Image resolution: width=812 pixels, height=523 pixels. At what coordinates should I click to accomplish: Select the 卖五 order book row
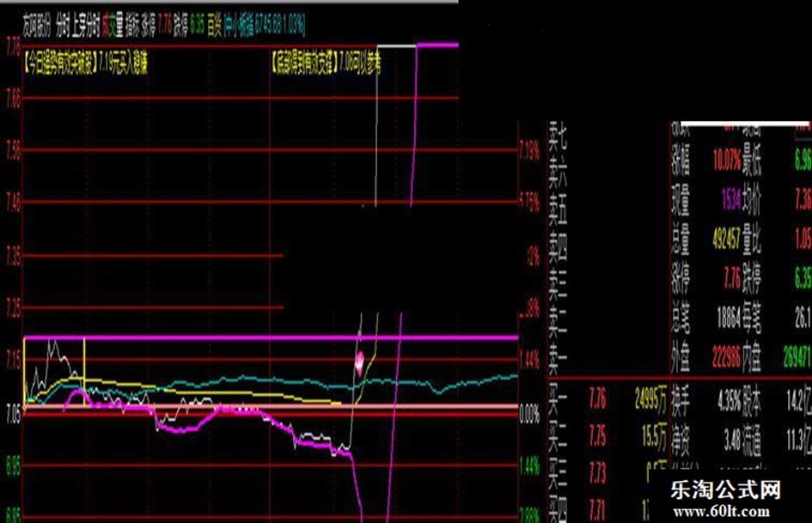pos(558,210)
